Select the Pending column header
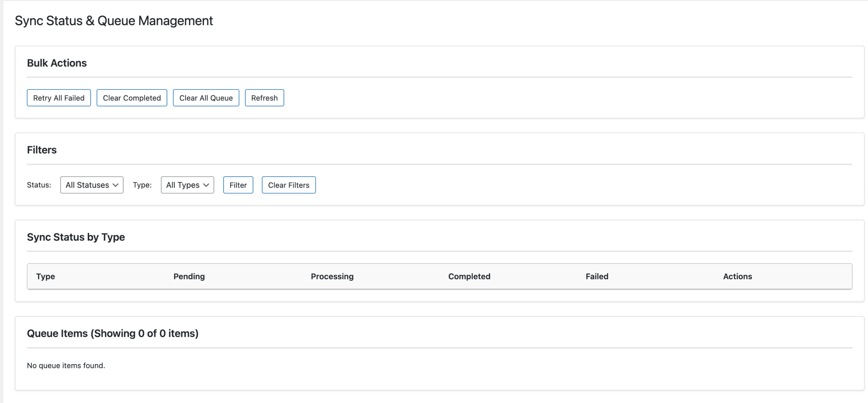The image size is (868, 403). pos(189,276)
